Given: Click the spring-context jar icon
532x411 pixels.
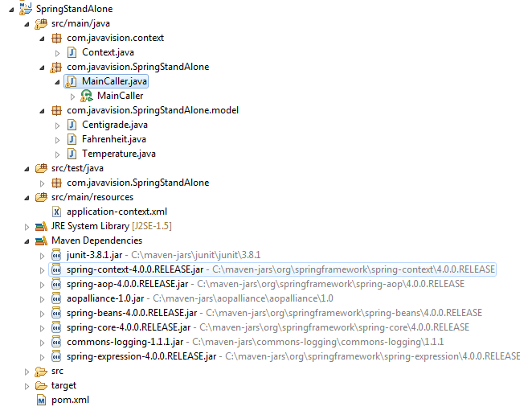Looking at the screenshot, I should pyautogui.click(x=56, y=269).
